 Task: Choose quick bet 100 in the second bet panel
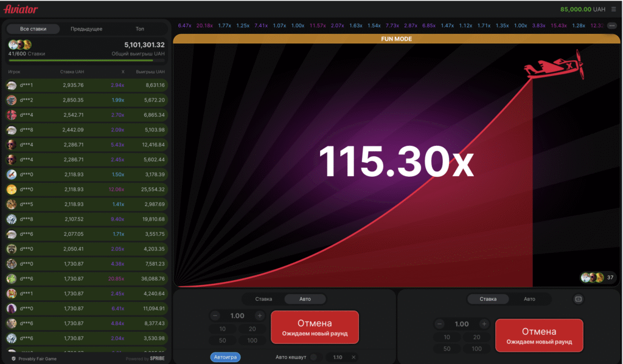pyautogui.click(x=476, y=349)
